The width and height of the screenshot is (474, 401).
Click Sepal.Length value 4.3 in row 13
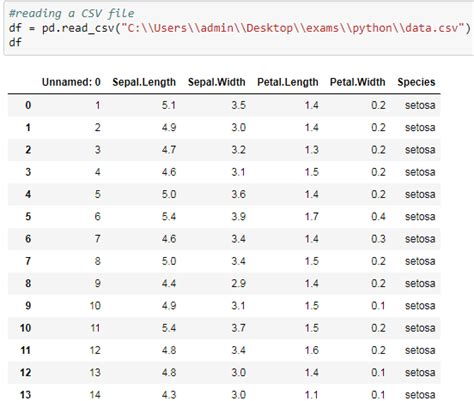[x=169, y=395]
